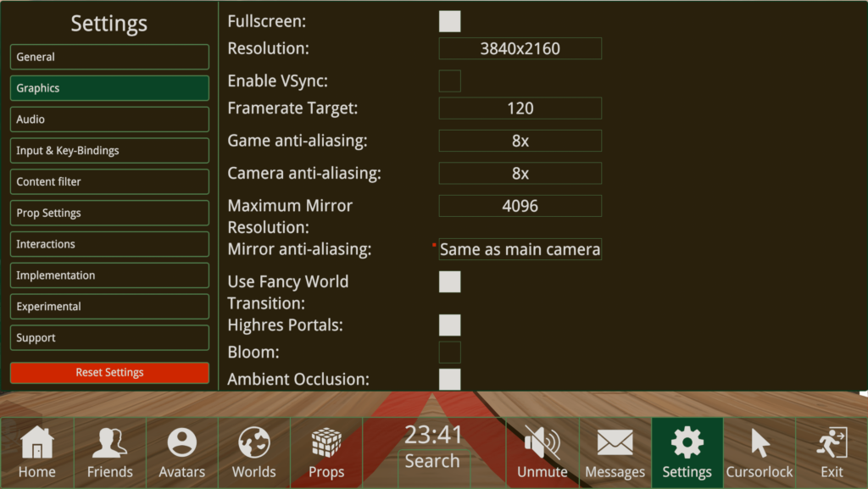Click the Bloom label text
868x489 pixels.
point(253,353)
